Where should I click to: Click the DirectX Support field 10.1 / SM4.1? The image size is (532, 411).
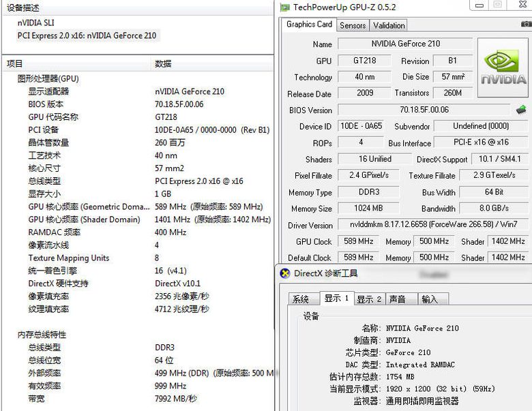[x=499, y=159]
